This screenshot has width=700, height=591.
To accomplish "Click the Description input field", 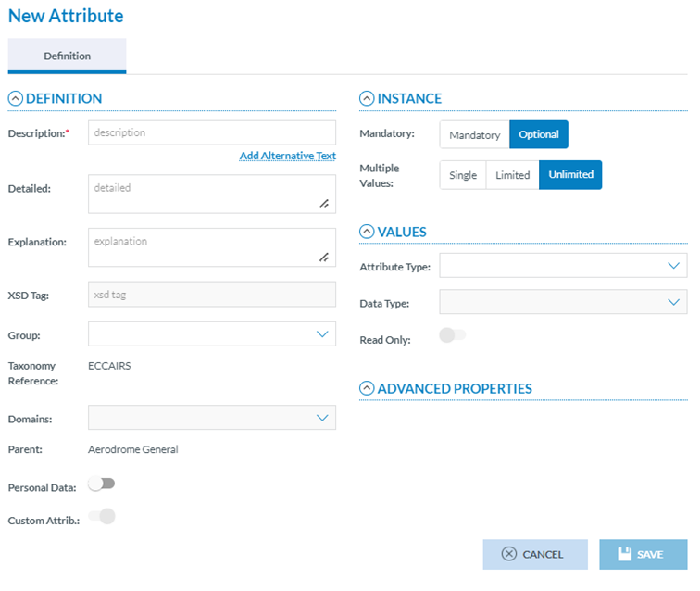I will [212, 133].
